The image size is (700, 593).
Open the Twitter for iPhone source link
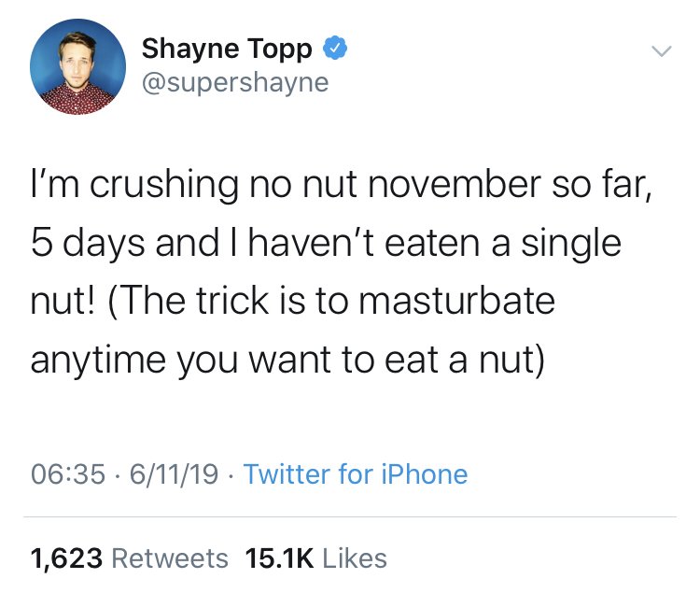[356, 474]
